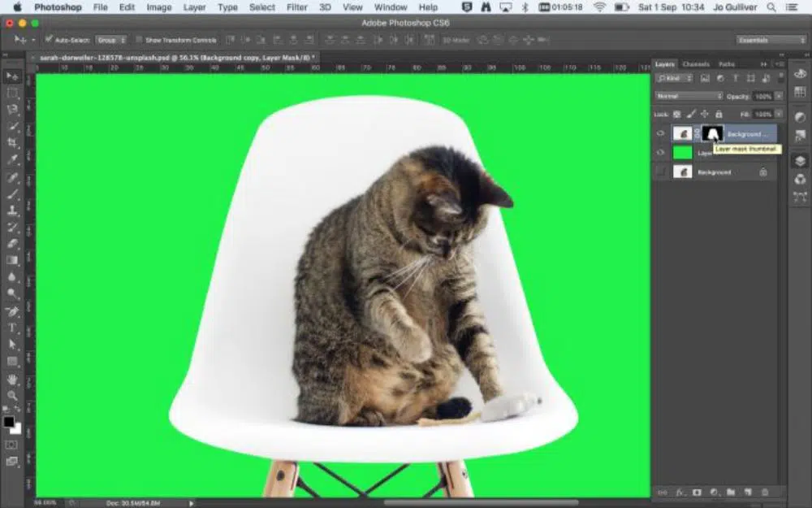Viewport: 812px width, 508px height.
Task: Expand the Auto-Select Group dropdown
Action: pyautogui.click(x=111, y=39)
